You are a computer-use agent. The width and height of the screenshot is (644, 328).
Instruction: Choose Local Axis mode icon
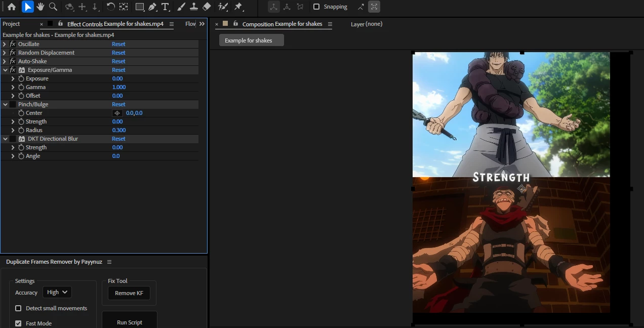click(273, 7)
